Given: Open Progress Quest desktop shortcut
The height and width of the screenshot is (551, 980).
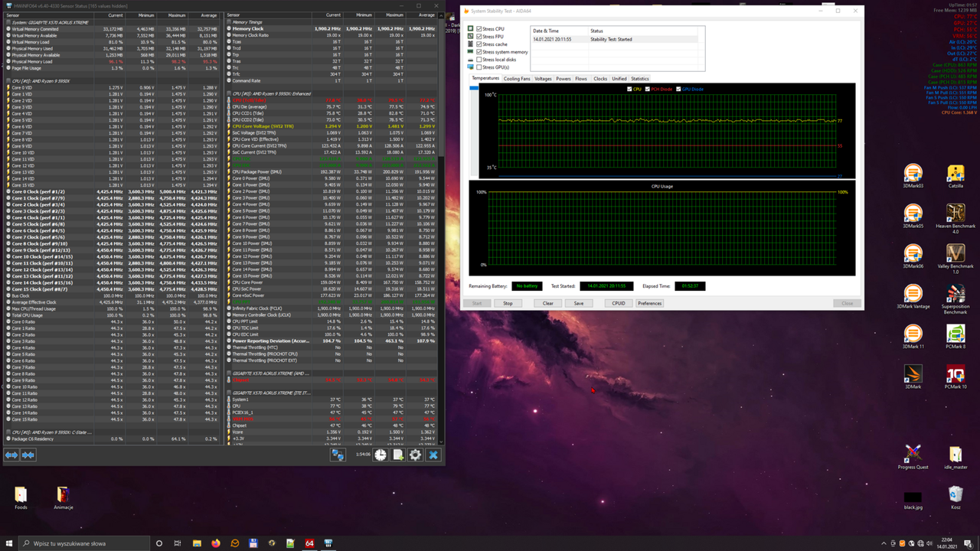Looking at the screenshot, I should click(x=913, y=457).
